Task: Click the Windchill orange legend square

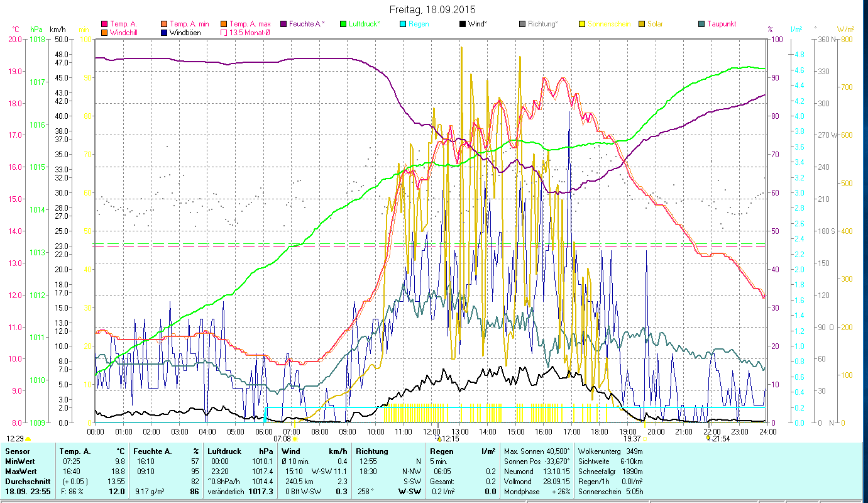Action: [x=104, y=33]
